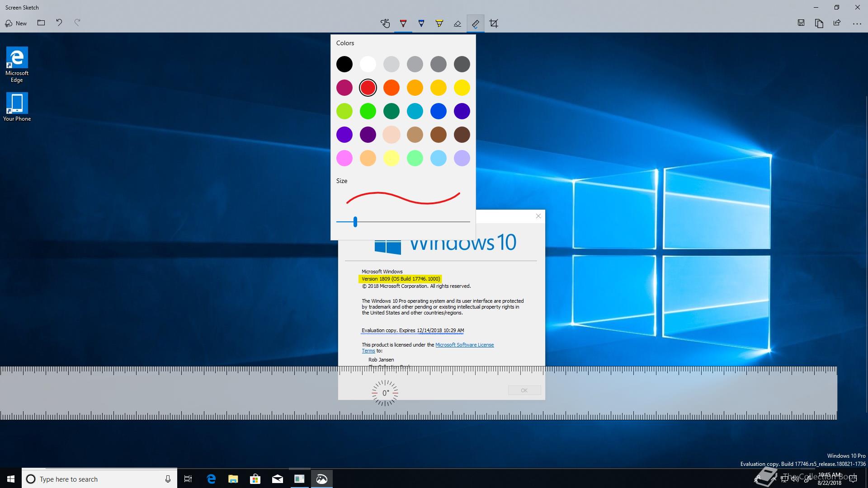Click highlighted 'Version 1809' text
The image size is (868, 488).
point(401,279)
